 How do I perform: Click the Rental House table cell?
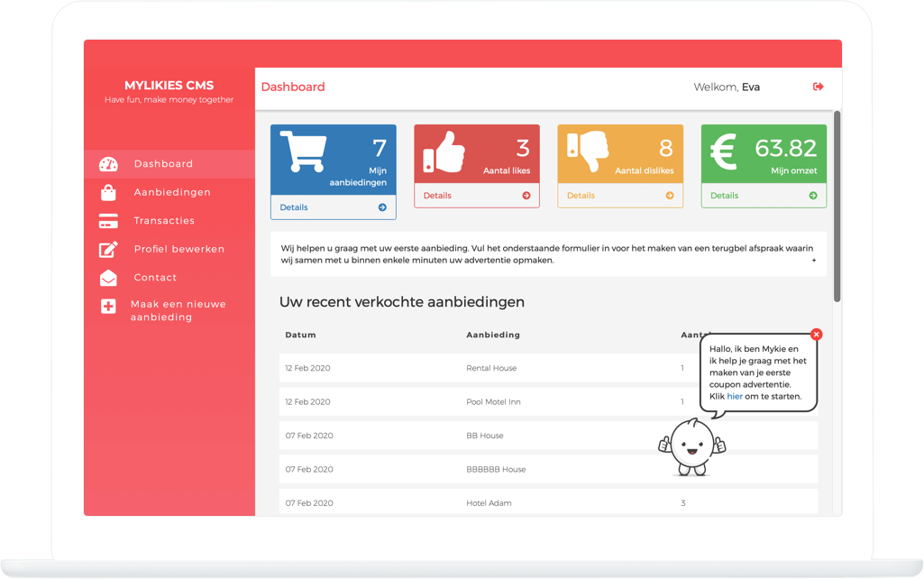point(491,368)
